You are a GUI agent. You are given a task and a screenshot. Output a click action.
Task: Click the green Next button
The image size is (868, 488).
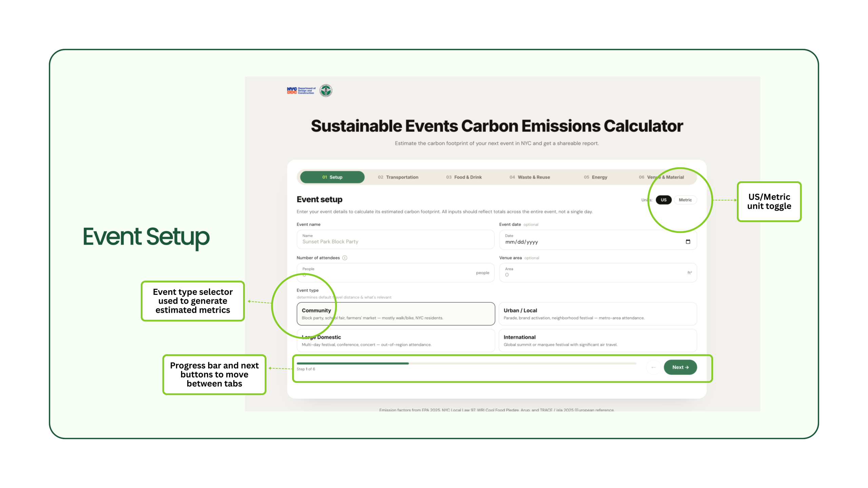click(680, 367)
